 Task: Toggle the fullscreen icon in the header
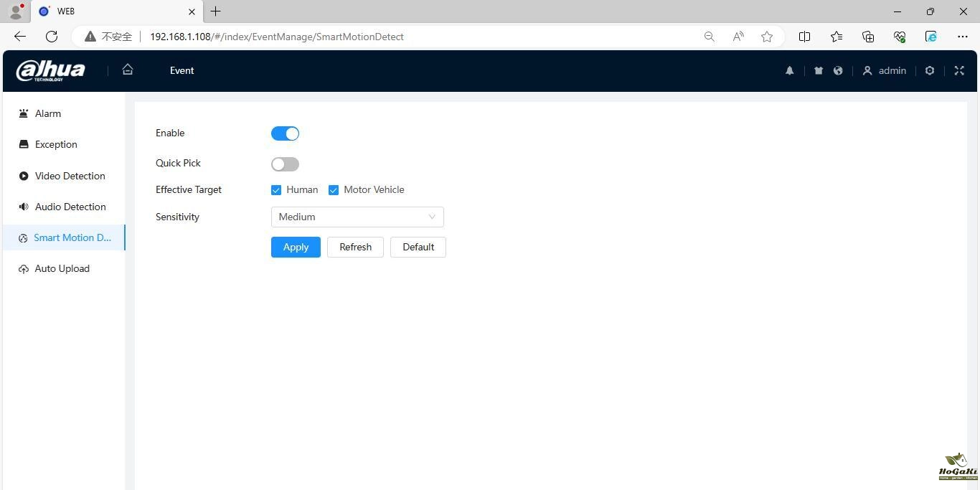pos(959,70)
